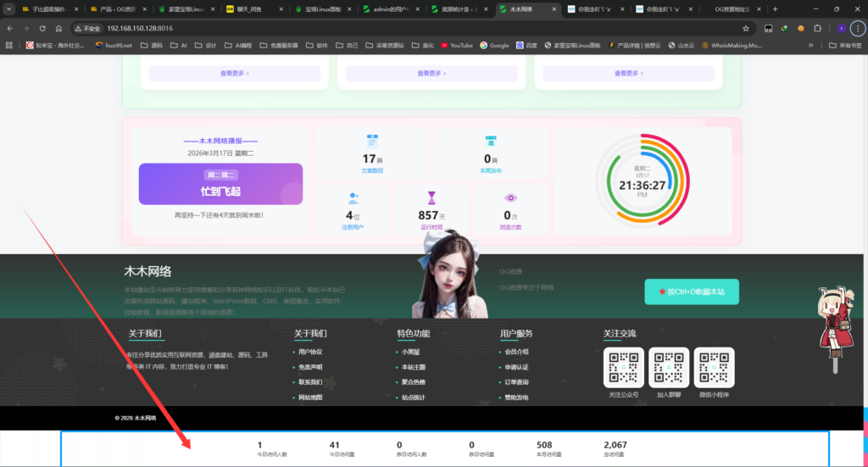Image resolution: width=868 pixels, height=467 pixels.
Task: Open the 会员介绍 footer link
Action: [516, 352]
